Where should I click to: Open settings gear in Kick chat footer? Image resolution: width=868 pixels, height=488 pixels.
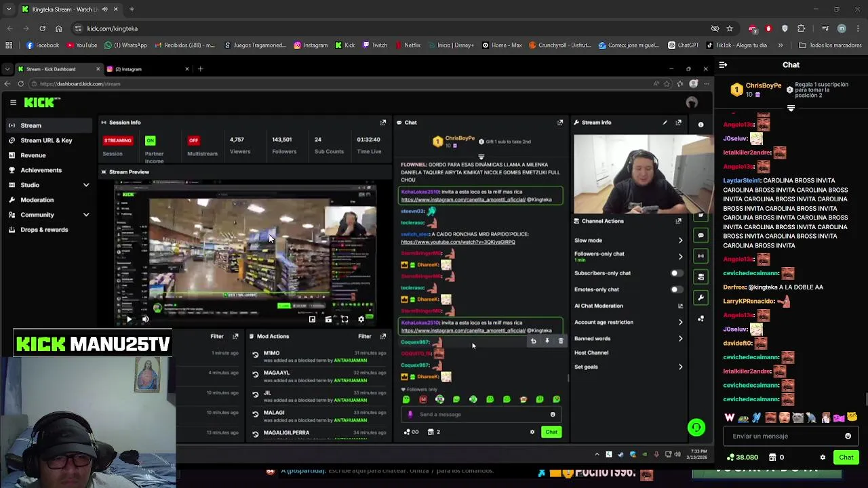click(823, 457)
